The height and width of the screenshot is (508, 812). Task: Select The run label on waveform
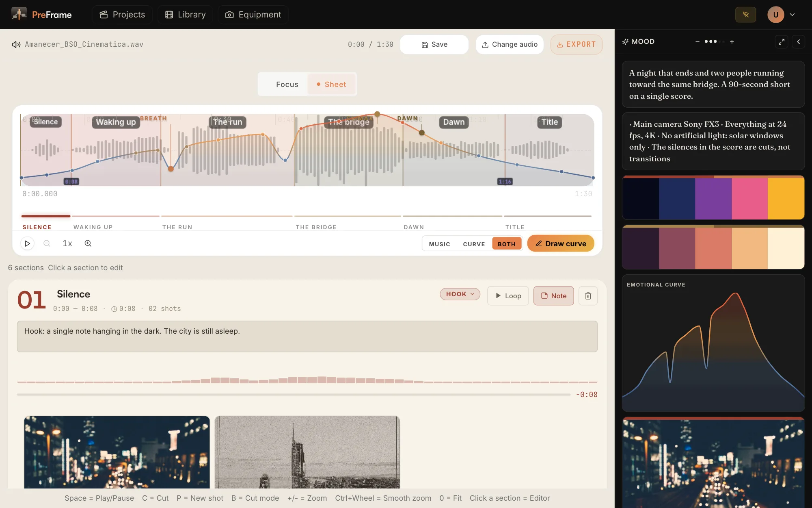pos(228,122)
